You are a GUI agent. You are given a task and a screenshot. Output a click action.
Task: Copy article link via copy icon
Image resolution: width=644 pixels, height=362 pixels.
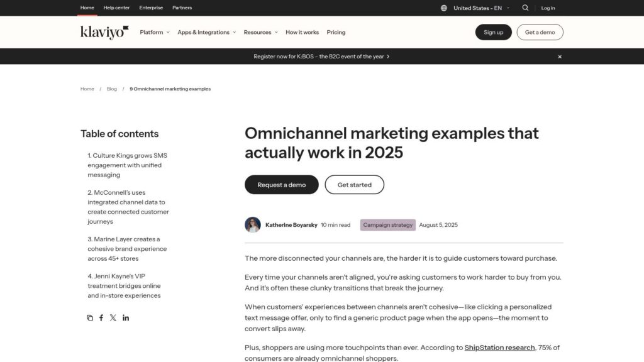[90, 318]
